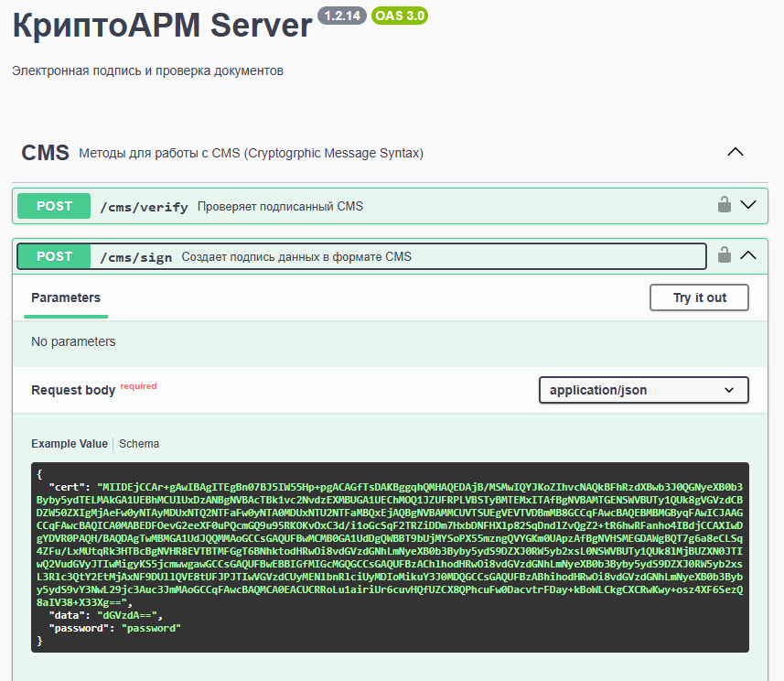Screen dimensions: 784x681
Task: Click the POST badge for /cms/verify
Action: click(54, 206)
